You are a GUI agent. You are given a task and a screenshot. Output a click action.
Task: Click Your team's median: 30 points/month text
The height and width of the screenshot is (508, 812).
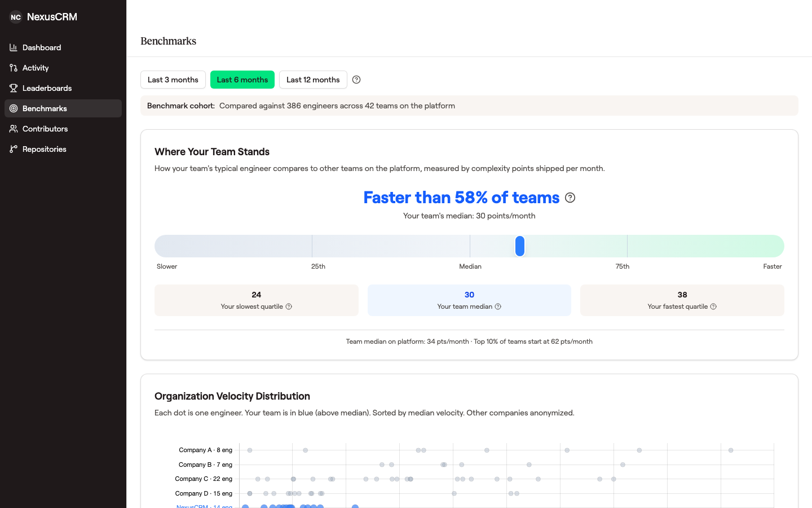point(469,216)
